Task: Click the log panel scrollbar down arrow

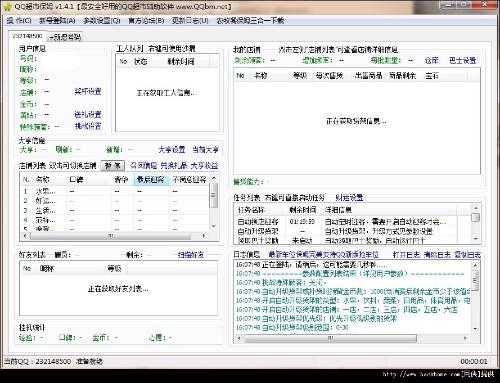Action: (x=475, y=329)
